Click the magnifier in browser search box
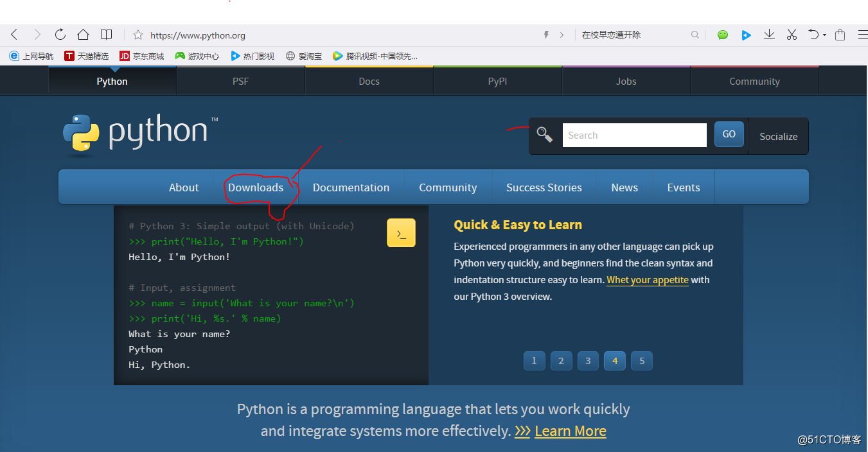Screen dimensions: 868x452 pos(695,35)
